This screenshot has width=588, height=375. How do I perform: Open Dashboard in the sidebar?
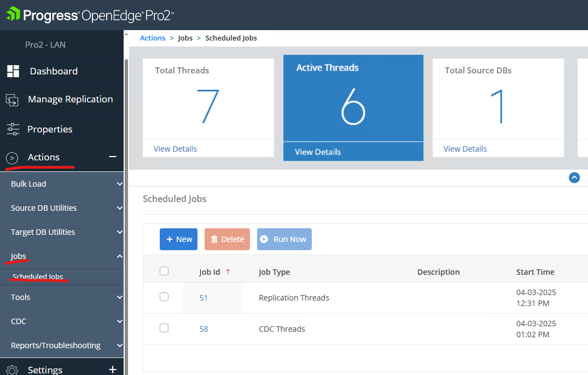pos(54,71)
